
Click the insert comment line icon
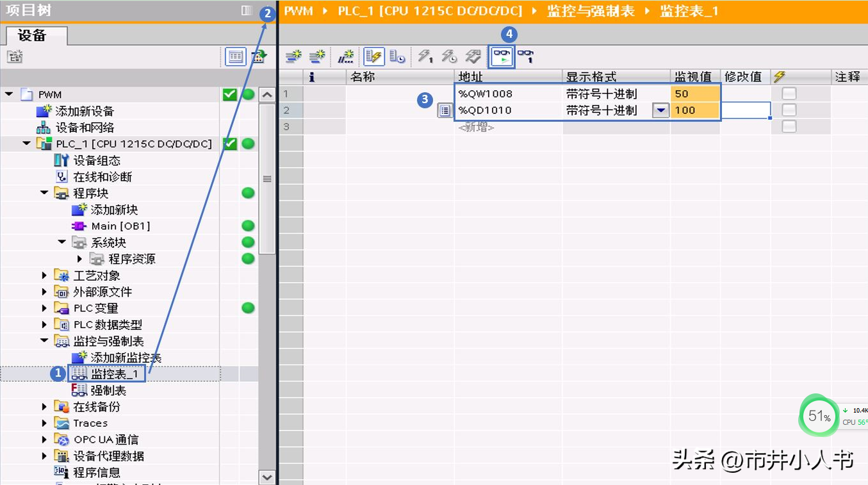click(346, 56)
